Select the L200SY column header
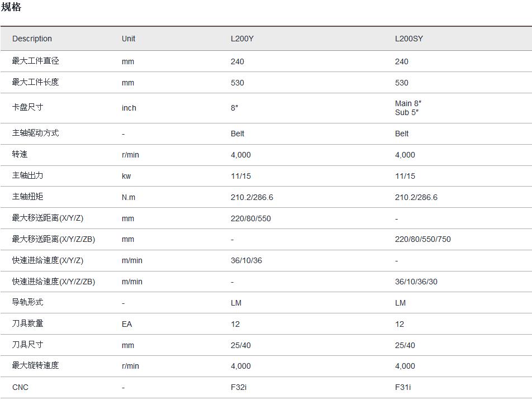The image size is (532, 400). point(409,39)
